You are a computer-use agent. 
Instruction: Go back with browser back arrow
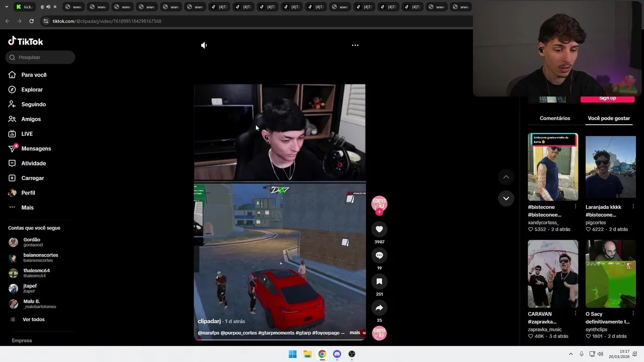(7, 21)
